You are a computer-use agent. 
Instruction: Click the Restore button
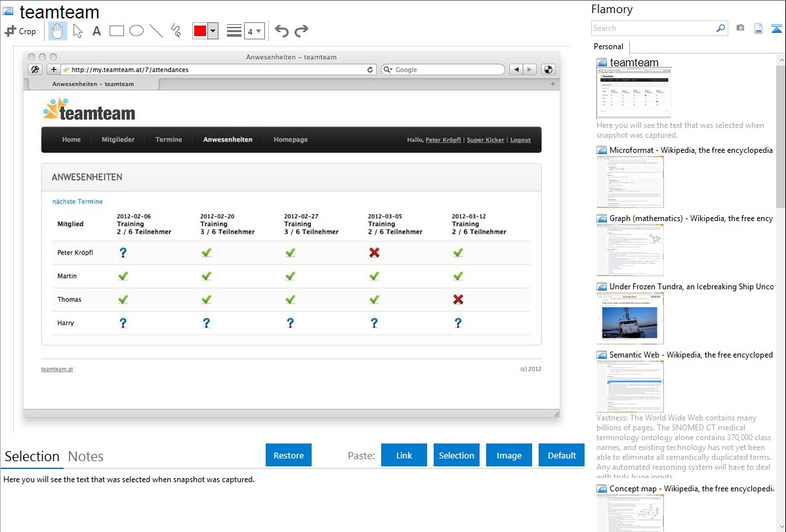point(289,455)
